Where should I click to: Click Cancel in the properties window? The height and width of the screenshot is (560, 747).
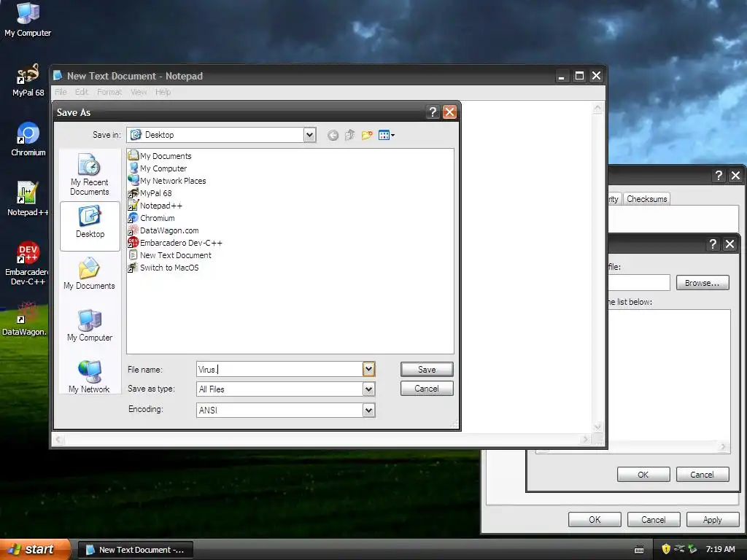653,519
